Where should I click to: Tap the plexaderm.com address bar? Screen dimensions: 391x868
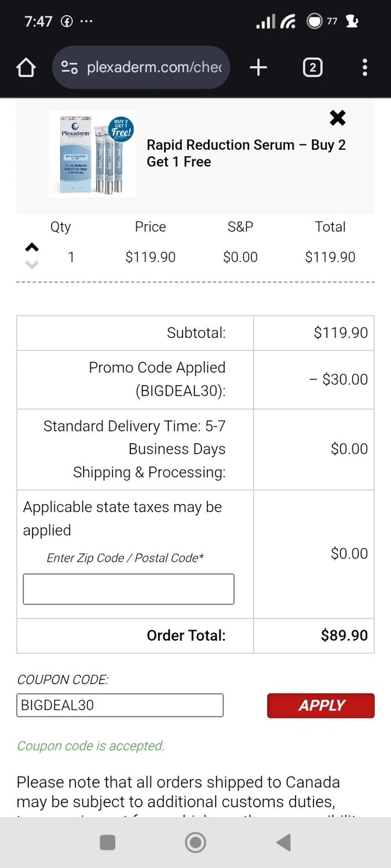pyautogui.click(x=154, y=68)
